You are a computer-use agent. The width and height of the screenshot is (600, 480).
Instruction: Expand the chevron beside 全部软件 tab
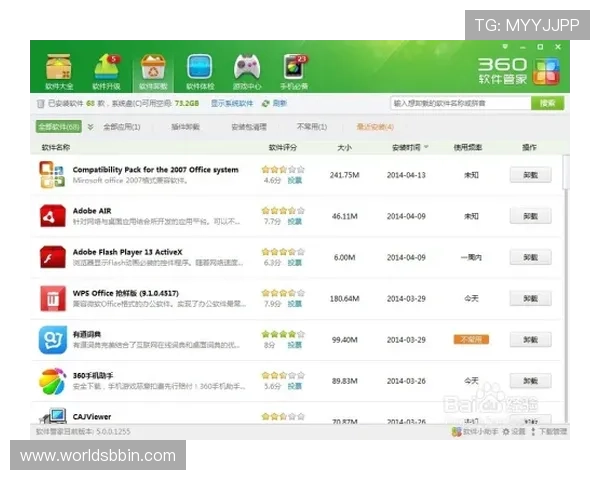coord(90,127)
